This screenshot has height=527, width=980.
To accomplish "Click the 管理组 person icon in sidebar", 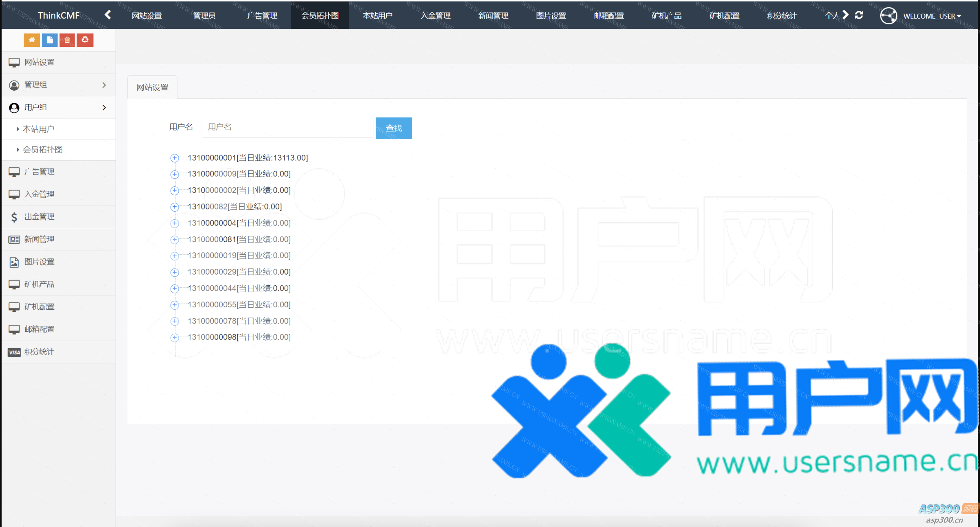I will point(14,85).
